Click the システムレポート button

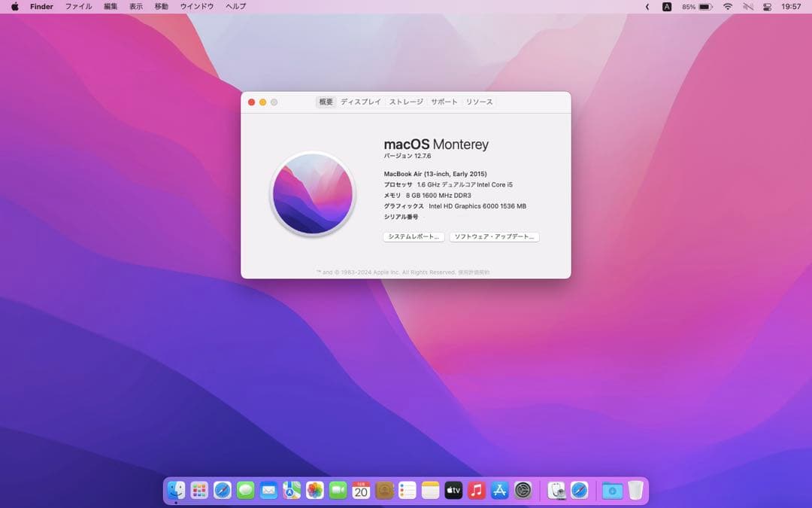click(x=412, y=236)
